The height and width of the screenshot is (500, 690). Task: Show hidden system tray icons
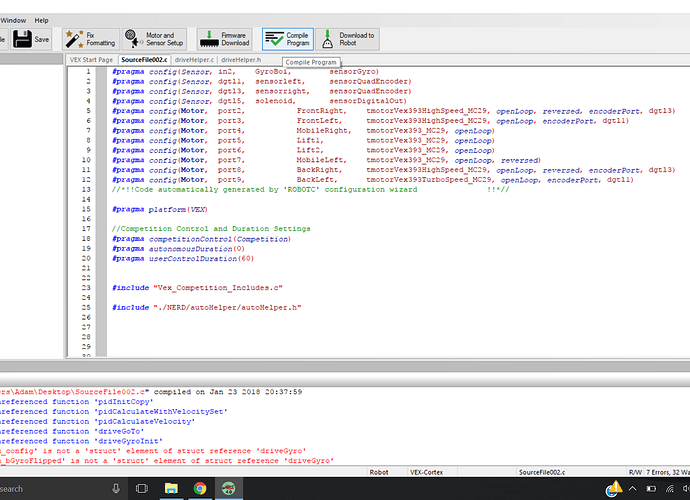click(x=632, y=489)
